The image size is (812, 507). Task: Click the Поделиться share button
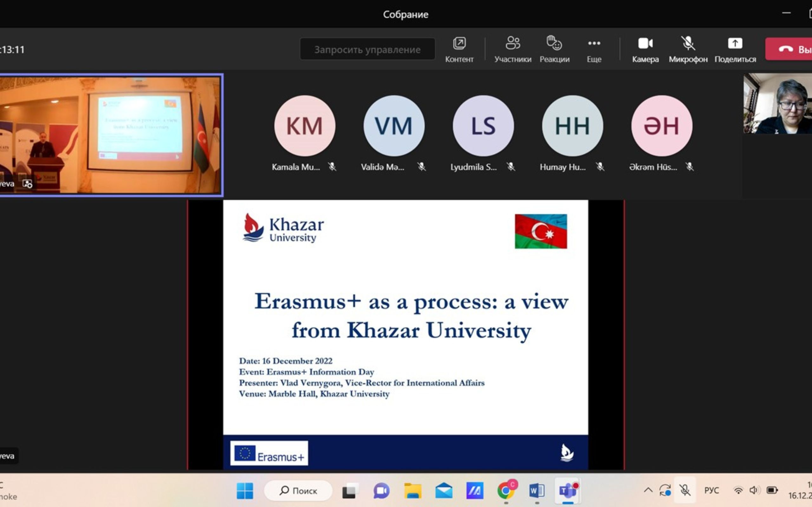(x=735, y=49)
